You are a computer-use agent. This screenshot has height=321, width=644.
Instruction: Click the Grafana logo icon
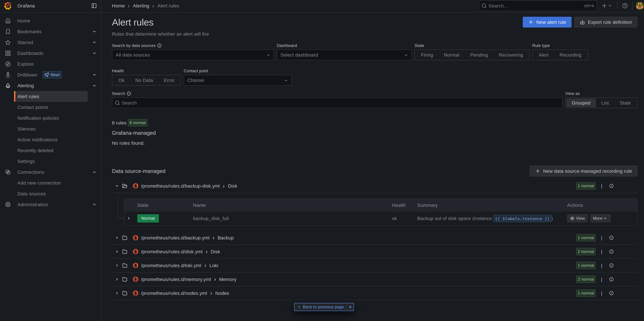click(8, 6)
